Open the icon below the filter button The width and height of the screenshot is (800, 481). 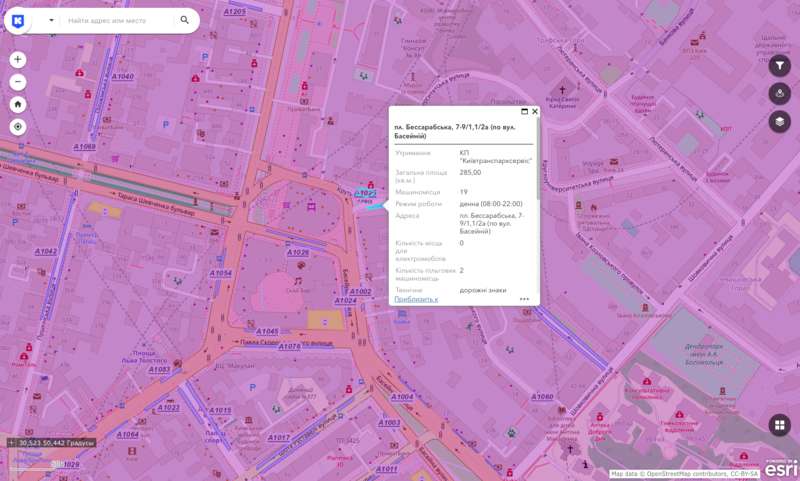[780, 93]
